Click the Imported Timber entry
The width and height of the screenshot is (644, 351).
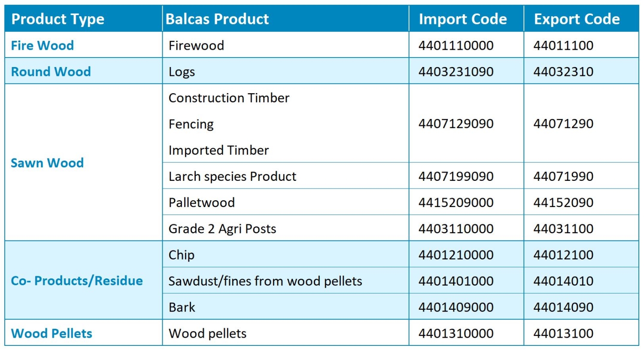click(x=219, y=150)
